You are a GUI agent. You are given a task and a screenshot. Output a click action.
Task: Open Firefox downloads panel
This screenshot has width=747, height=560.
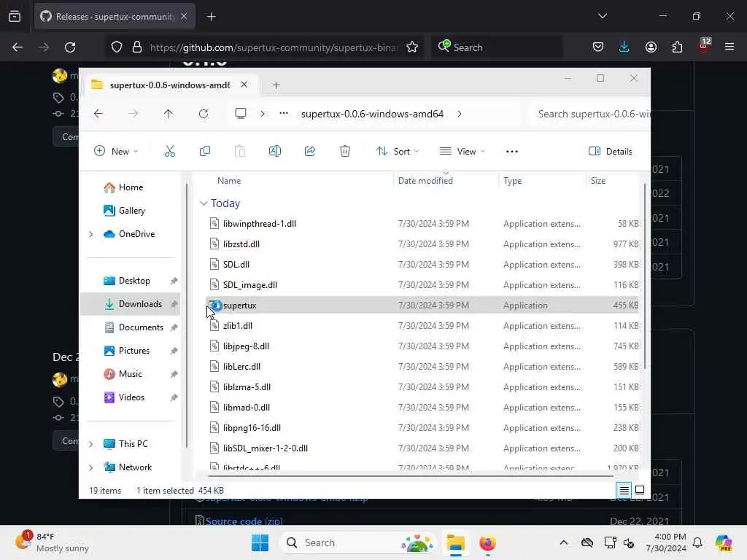click(624, 47)
